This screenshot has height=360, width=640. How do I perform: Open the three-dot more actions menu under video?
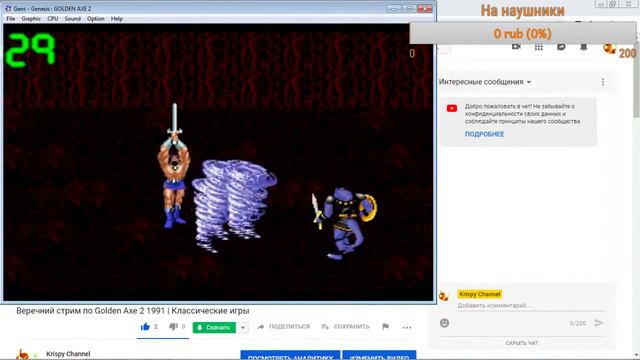tap(407, 327)
